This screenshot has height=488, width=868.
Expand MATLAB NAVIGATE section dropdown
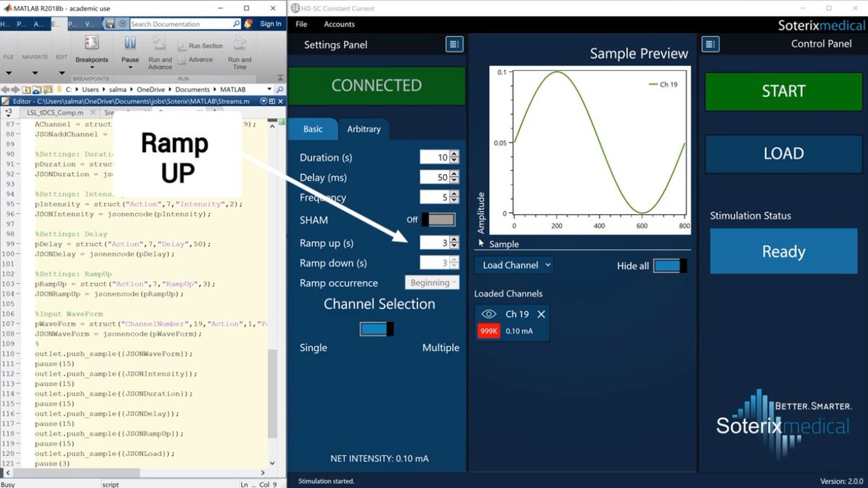[35, 72]
